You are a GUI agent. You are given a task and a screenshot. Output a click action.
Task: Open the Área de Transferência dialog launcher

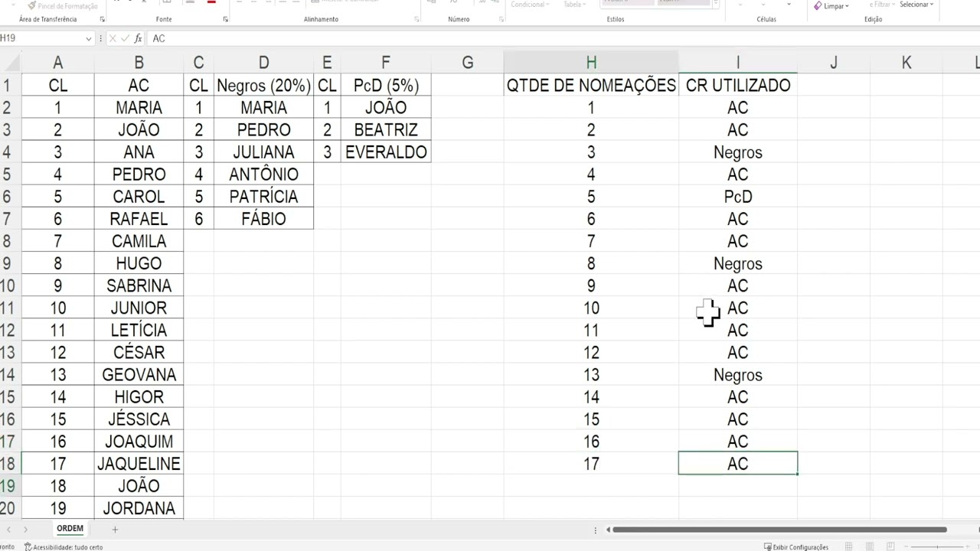pyautogui.click(x=103, y=19)
